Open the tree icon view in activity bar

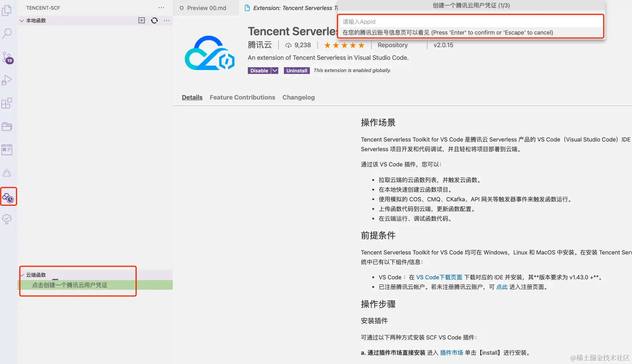tap(7, 219)
